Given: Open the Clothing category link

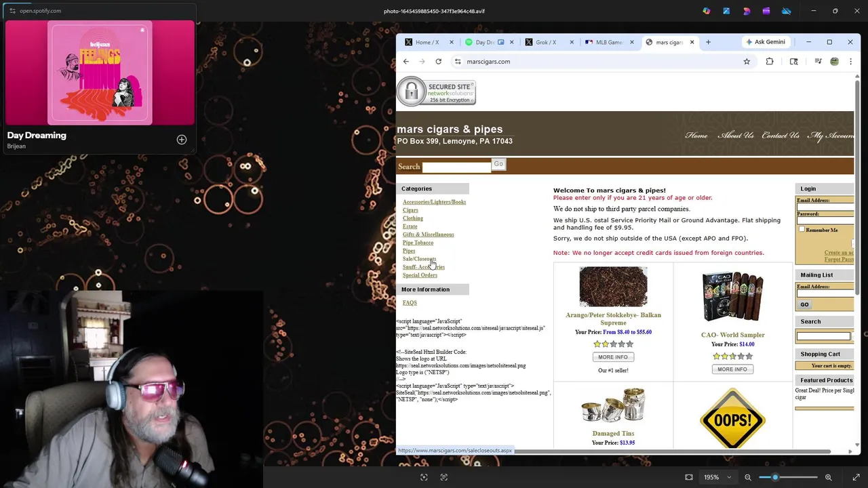Looking at the screenshot, I should pyautogui.click(x=413, y=218).
